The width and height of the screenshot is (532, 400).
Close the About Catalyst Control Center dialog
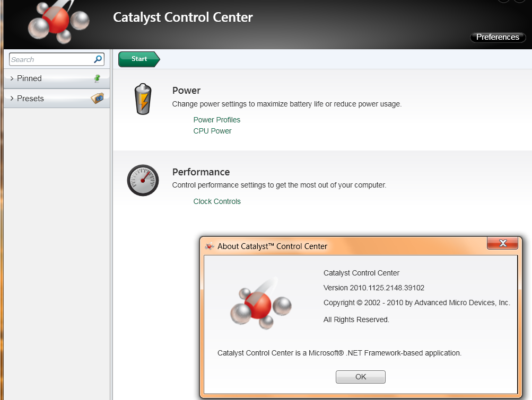[x=502, y=243]
